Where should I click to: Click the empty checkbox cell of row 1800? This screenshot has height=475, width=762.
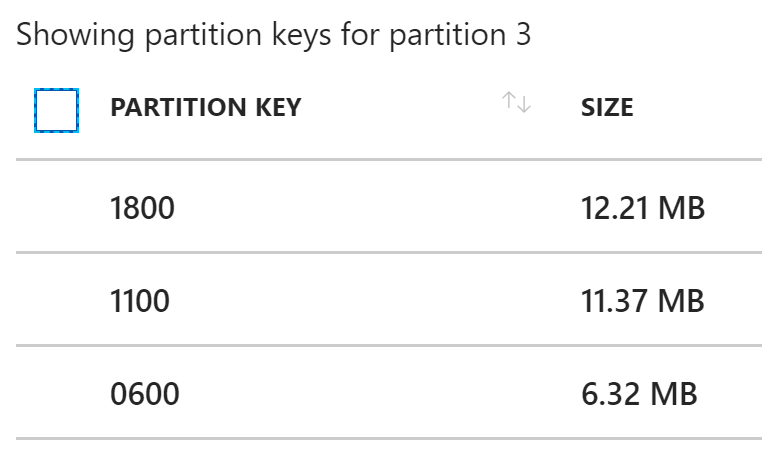(56, 206)
